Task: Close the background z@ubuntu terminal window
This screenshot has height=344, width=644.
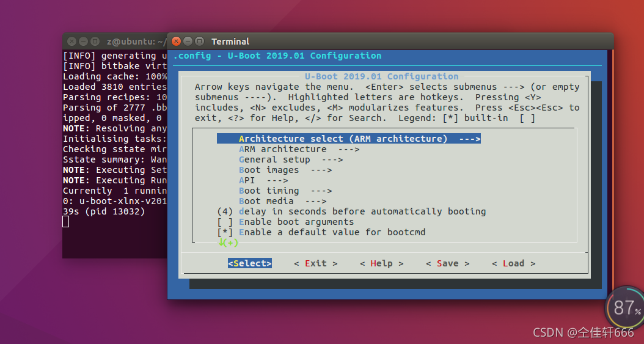Action: pyautogui.click(x=72, y=42)
